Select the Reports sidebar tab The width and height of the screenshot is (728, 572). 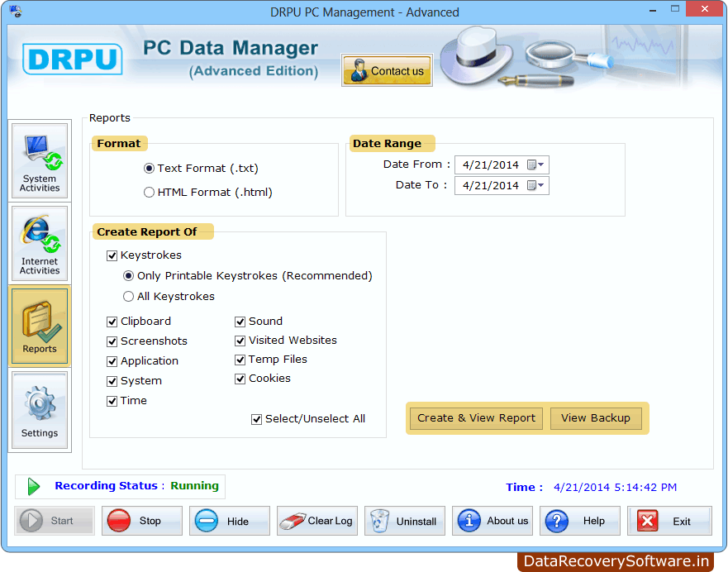point(40,326)
